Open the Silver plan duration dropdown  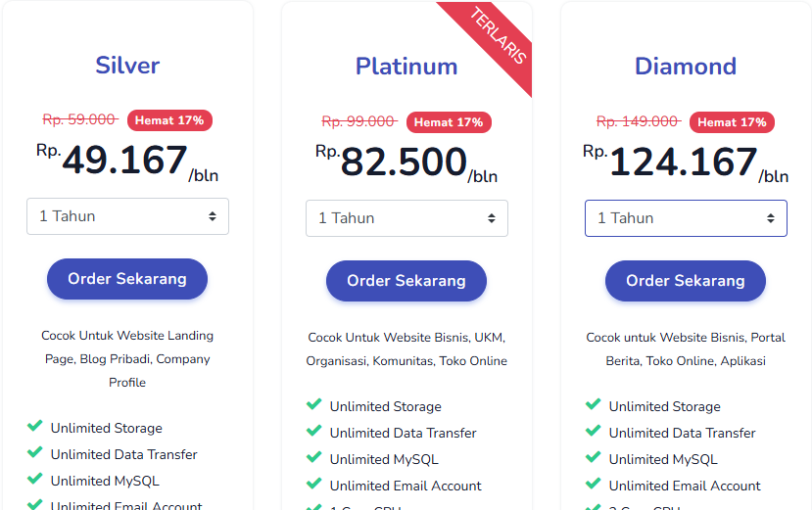click(127, 216)
